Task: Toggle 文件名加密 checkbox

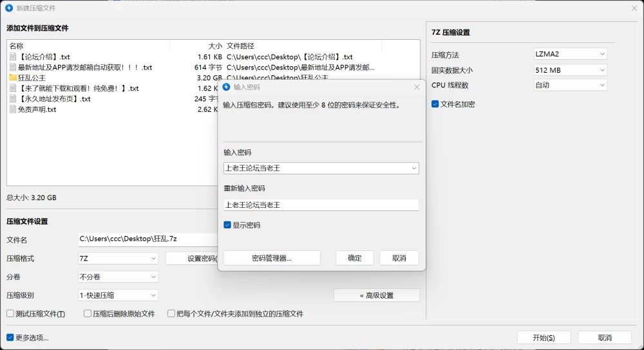Action: pyautogui.click(x=435, y=104)
